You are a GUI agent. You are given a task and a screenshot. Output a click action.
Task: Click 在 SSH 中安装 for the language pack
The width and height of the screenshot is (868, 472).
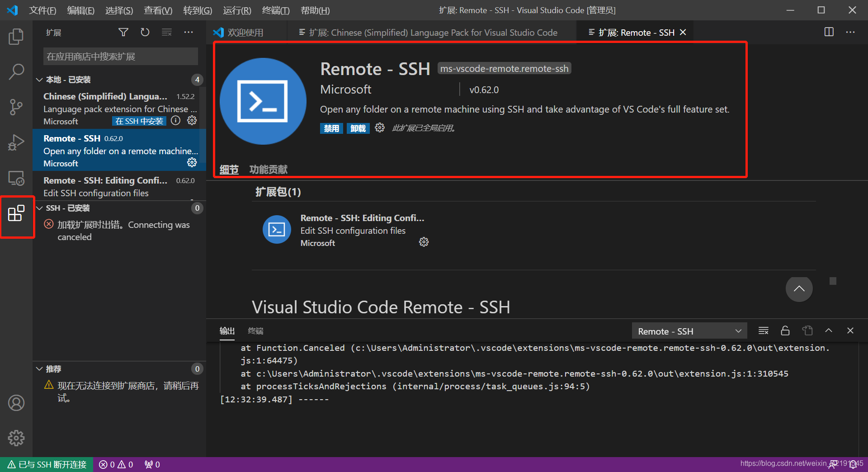tap(139, 121)
